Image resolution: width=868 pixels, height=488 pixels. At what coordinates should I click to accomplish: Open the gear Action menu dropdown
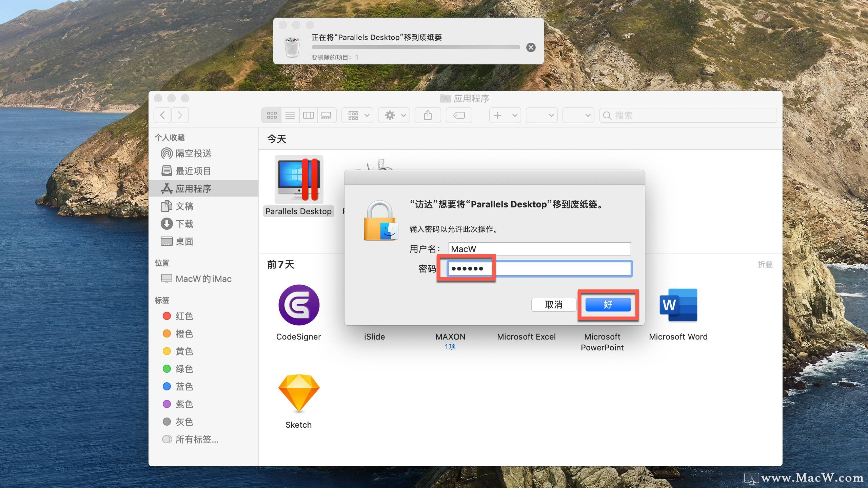[x=394, y=115]
